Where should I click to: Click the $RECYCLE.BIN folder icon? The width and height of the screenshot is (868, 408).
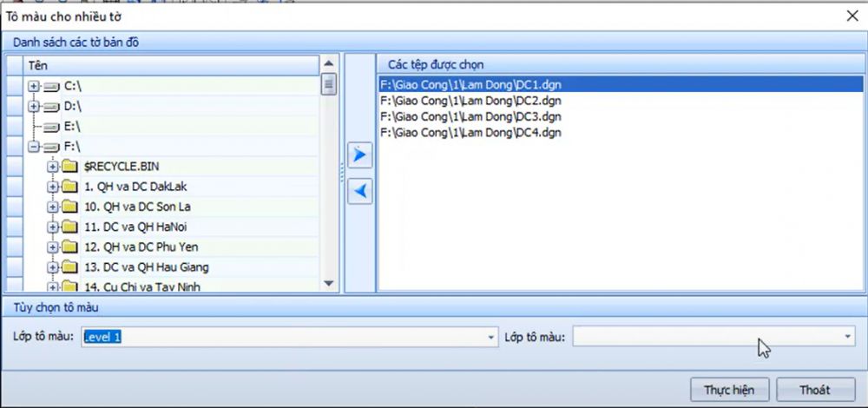point(69,166)
